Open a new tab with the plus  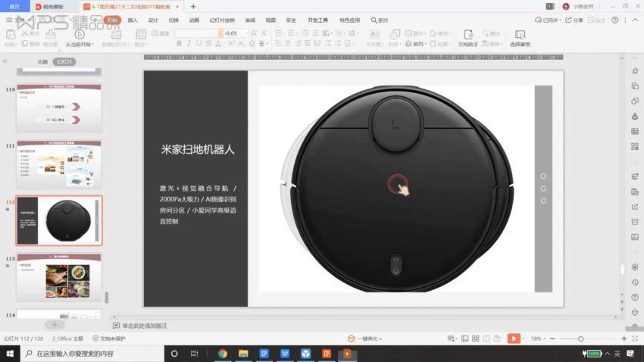coord(193,7)
